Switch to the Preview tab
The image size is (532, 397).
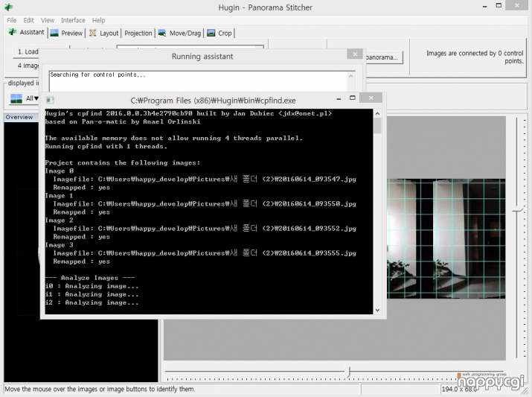[x=66, y=33]
